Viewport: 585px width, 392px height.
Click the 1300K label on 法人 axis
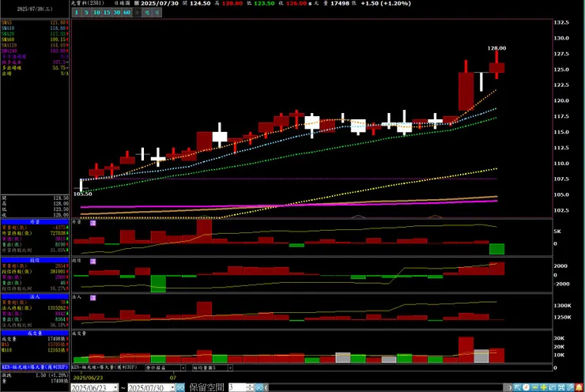[562, 306]
